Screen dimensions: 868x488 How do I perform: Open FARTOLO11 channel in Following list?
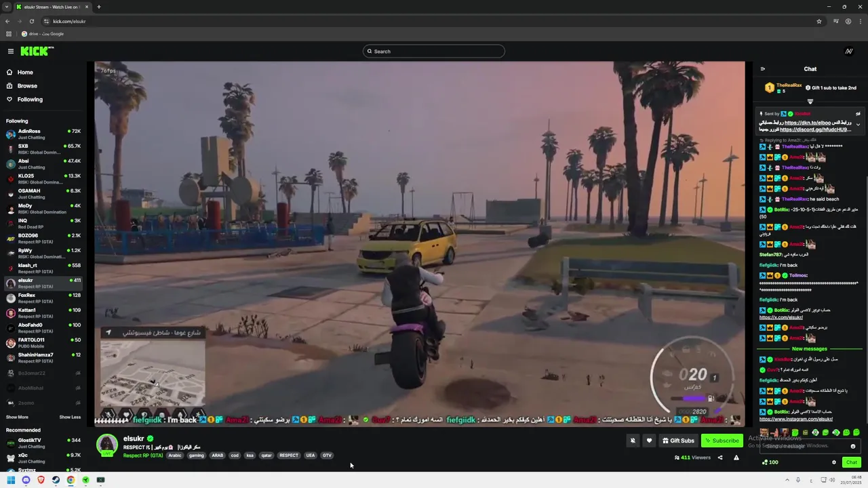coord(43,342)
